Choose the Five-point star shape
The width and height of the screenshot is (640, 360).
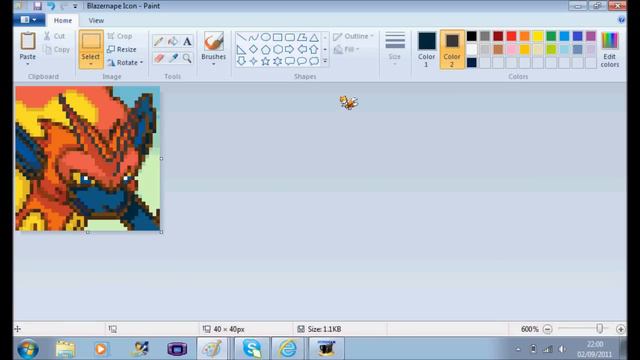[x=265, y=61]
